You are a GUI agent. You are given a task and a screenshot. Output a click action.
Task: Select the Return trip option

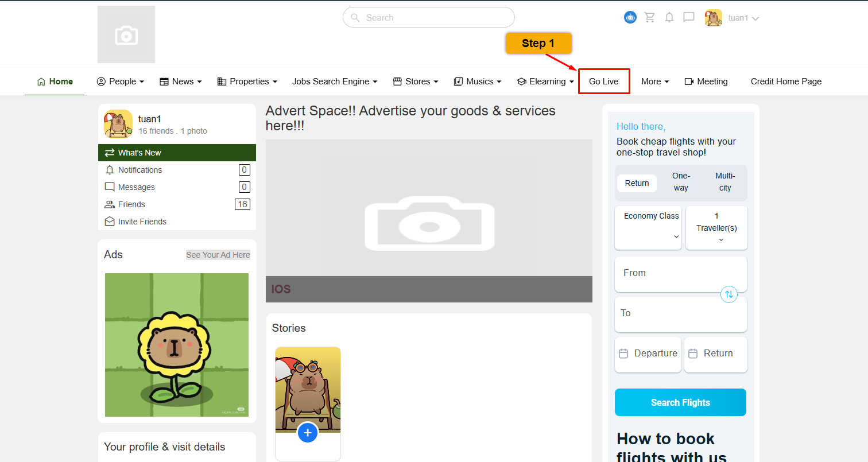coord(637,183)
